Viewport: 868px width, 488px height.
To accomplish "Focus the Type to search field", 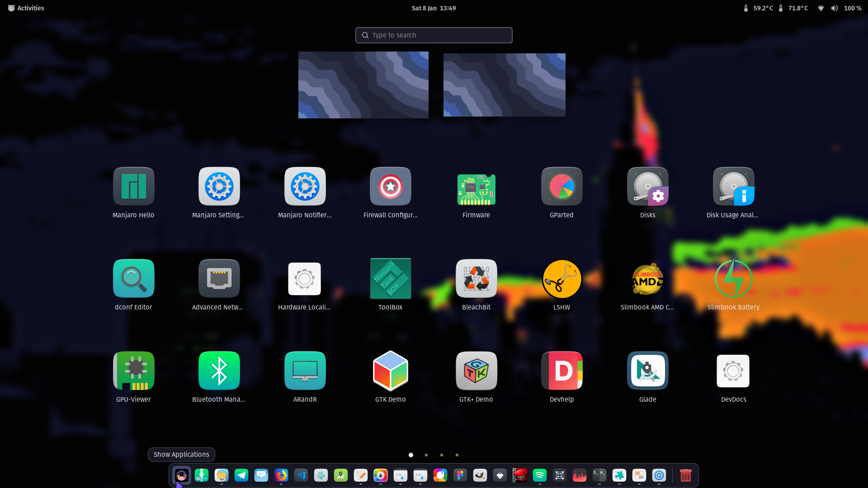I will click(x=434, y=35).
